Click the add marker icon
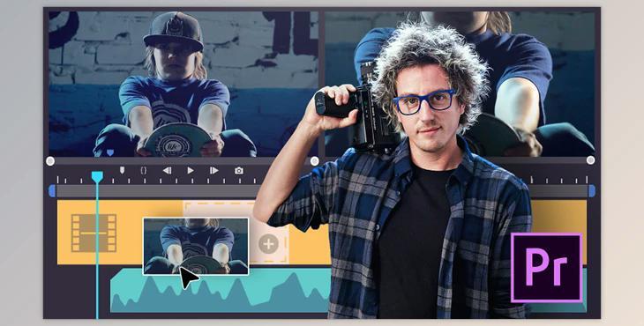The width and height of the screenshot is (644, 326). (122, 170)
